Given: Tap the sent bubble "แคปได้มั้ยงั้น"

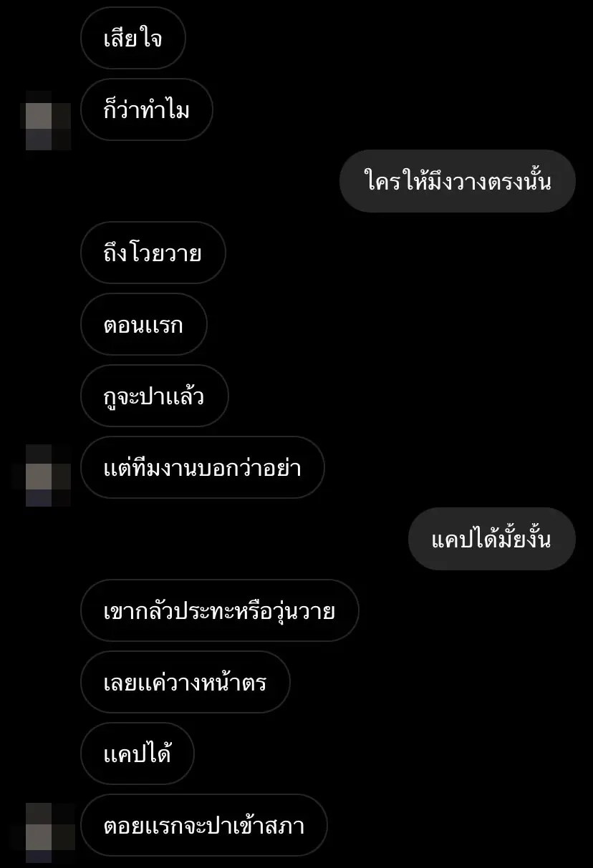Looking at the screenshot, I should 492,539.
